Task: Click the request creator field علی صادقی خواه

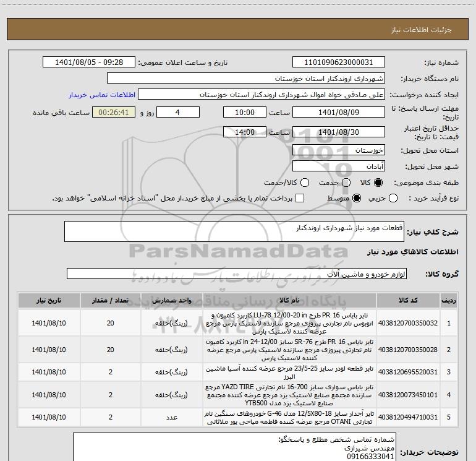Action: pos(261,95)
